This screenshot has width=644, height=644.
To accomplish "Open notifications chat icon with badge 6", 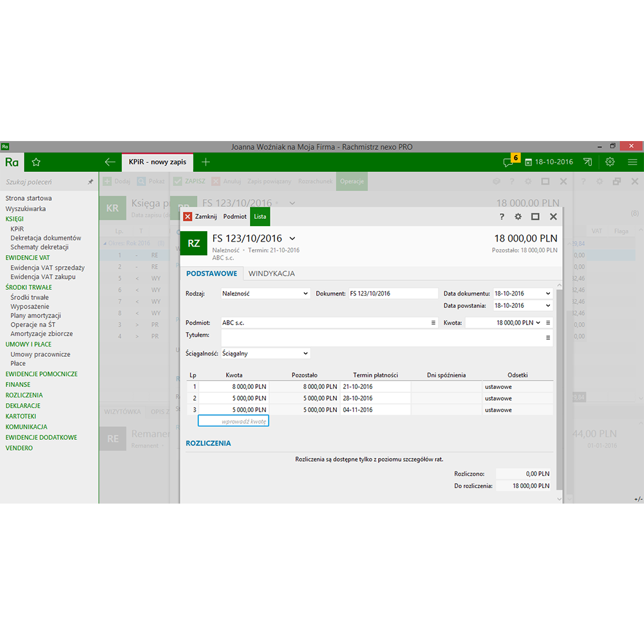I will (509, 162).
